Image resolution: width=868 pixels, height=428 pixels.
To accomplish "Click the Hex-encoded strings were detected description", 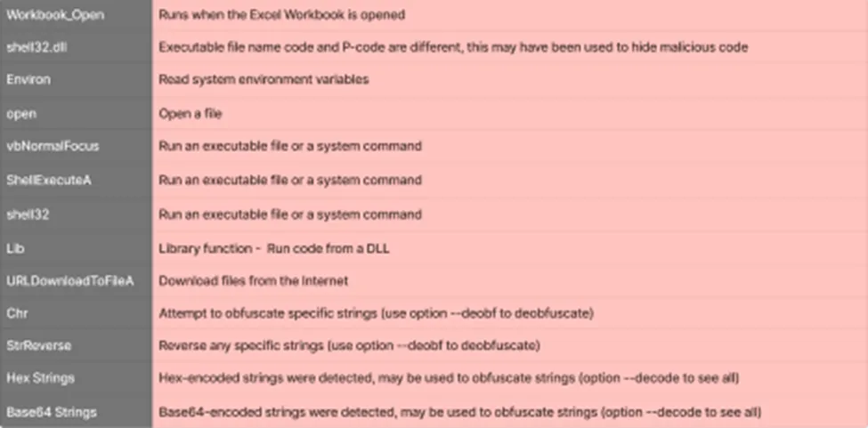I will point(449,378).
